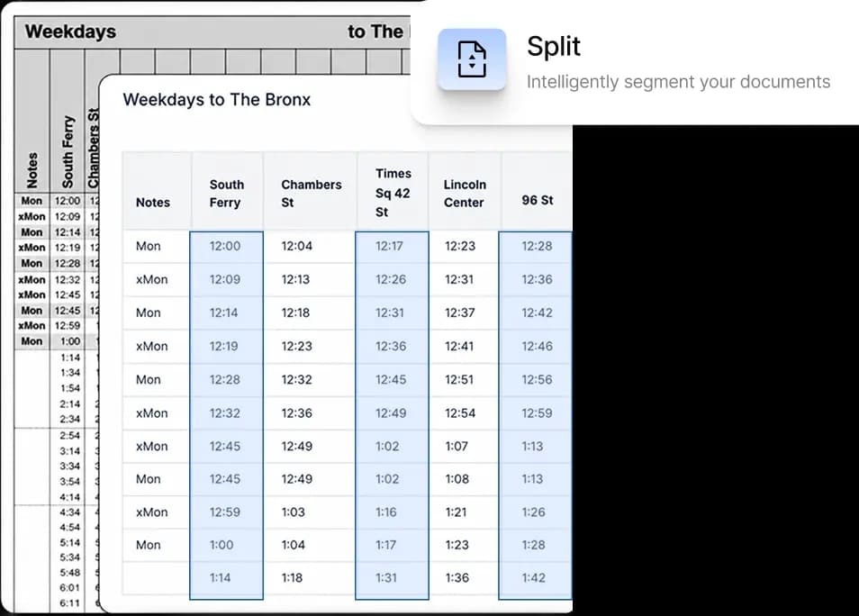Select the 12:28 cell under 96 St
859x616 pixels.
[x=535, y=246]
